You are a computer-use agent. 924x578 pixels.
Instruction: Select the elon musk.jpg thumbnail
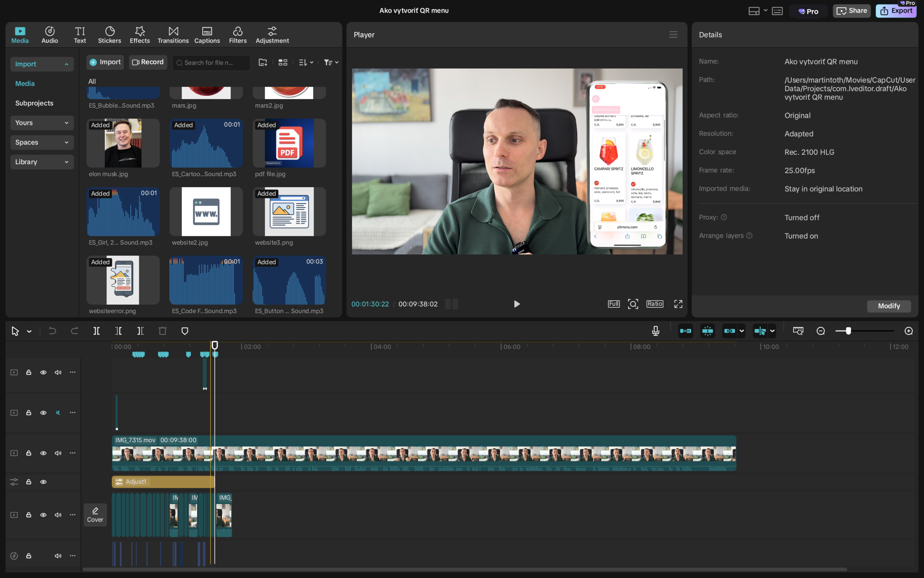[x=123, y=143]
